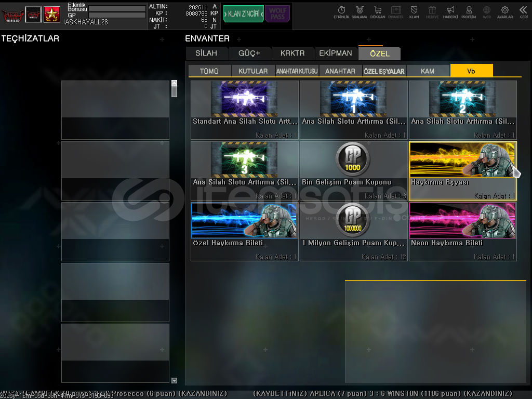The height and width of the screenshot is (399, 532).
Task: Go back with the Geri arrows
Action: pos(523,12)
